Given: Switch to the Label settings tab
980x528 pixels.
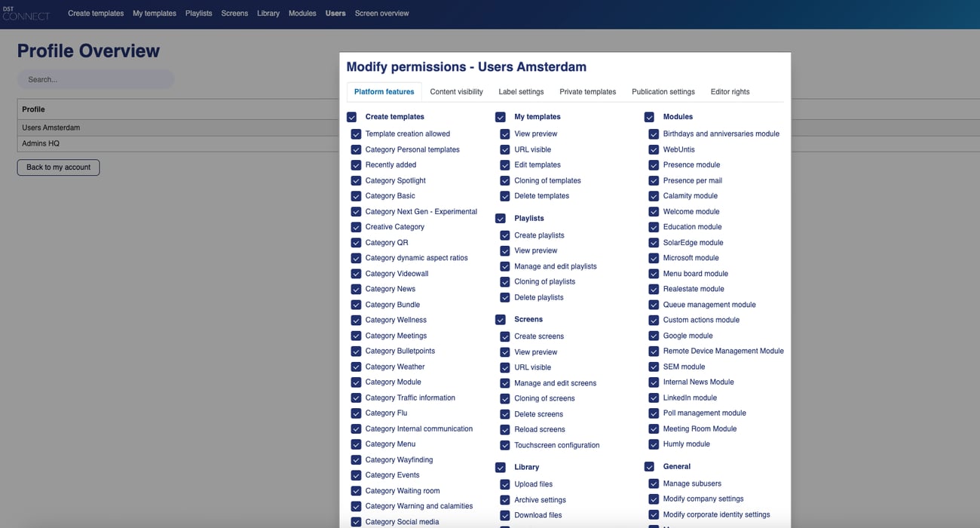Looking at the screenshot, I should pyautogui.click(x=521, y=92).
